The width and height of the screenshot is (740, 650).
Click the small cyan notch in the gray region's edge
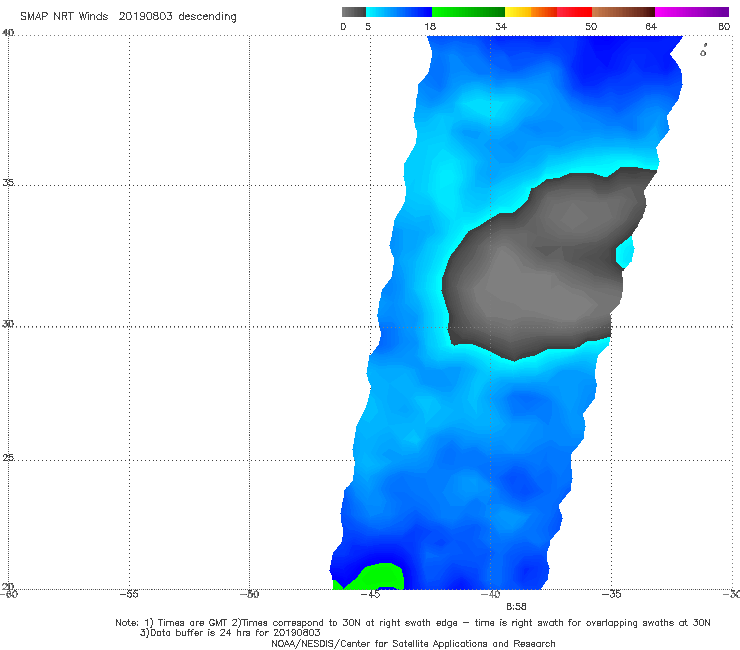point(625,252)
